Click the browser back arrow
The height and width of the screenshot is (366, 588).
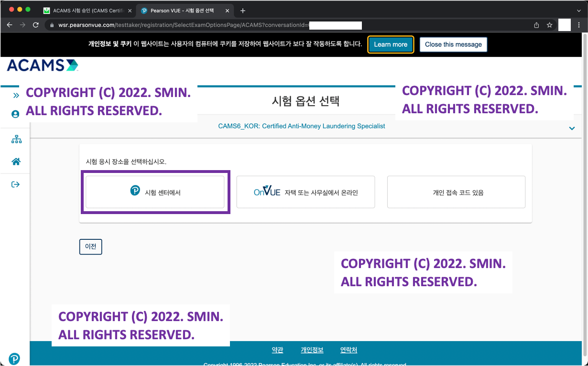[10, 25]
